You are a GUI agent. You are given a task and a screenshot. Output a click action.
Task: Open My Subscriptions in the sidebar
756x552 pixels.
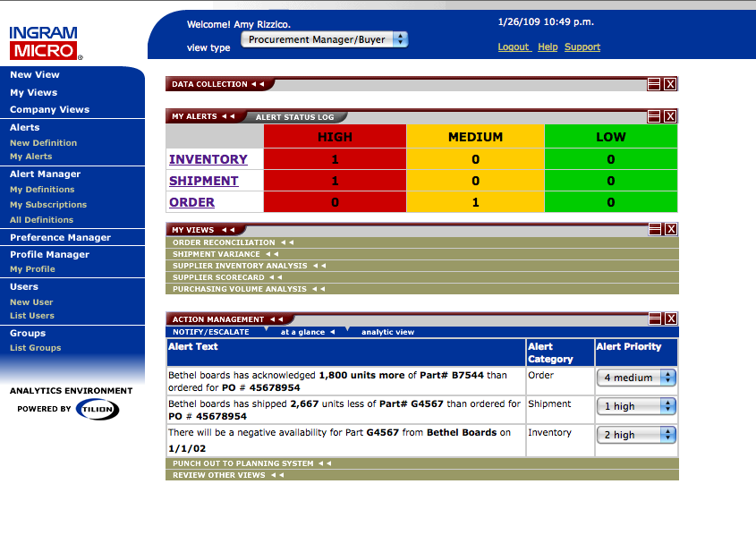(x=48, y=204)
